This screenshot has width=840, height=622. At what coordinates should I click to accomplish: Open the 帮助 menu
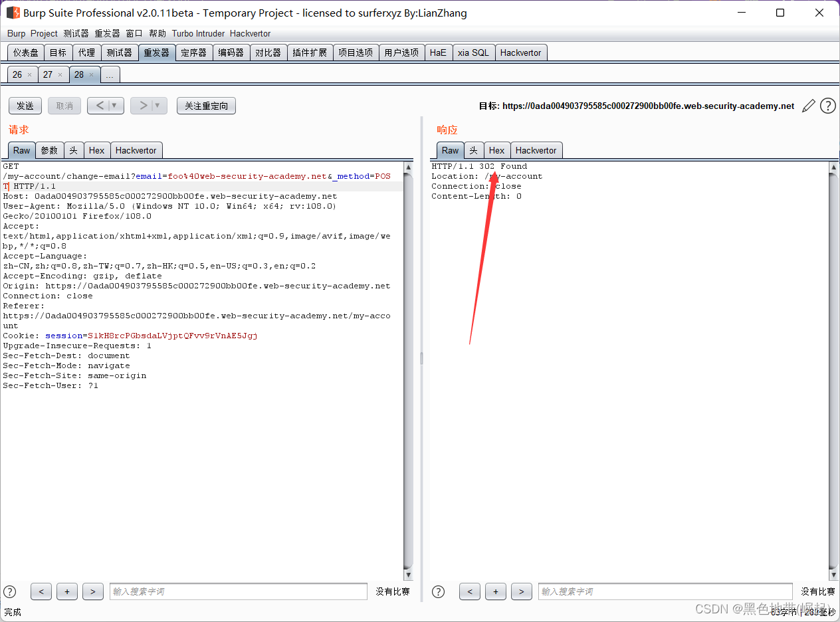(x=157, y=33)
